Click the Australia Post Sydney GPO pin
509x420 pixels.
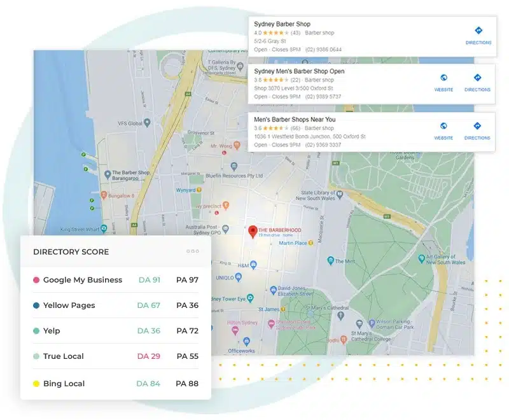coord(226,229)
